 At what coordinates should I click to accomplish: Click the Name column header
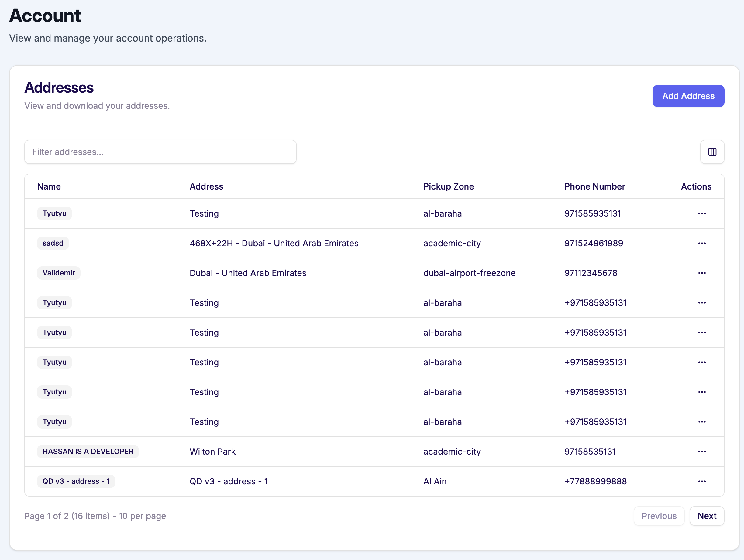[x=49, y=186]
